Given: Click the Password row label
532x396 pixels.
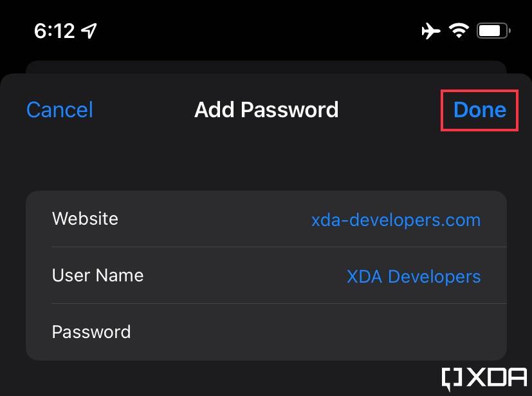Looking at the screenshot, I should click(x=91, y=332).
